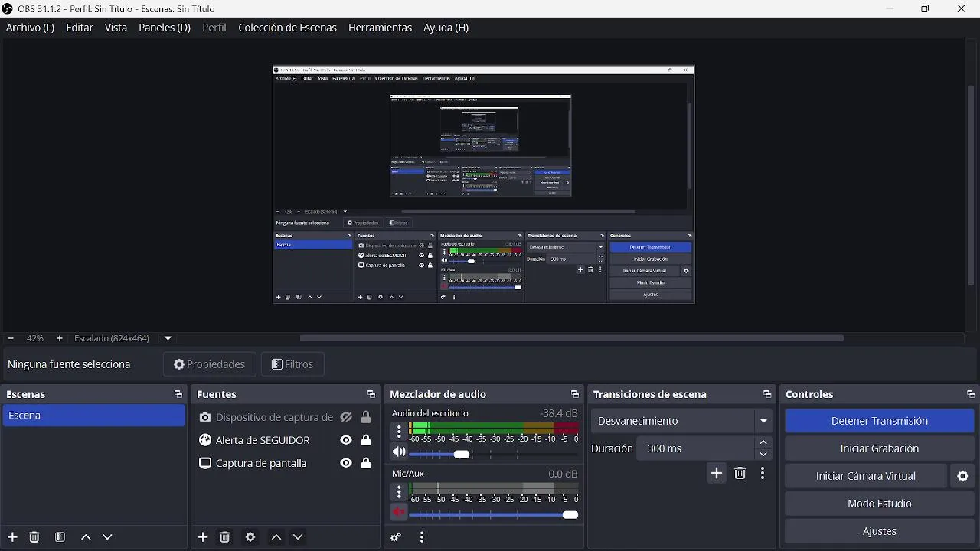The width and height of the screenshot is (980, 551).
Task: Open Desvanecimiento transition dropdown
Action: [681, 421]
